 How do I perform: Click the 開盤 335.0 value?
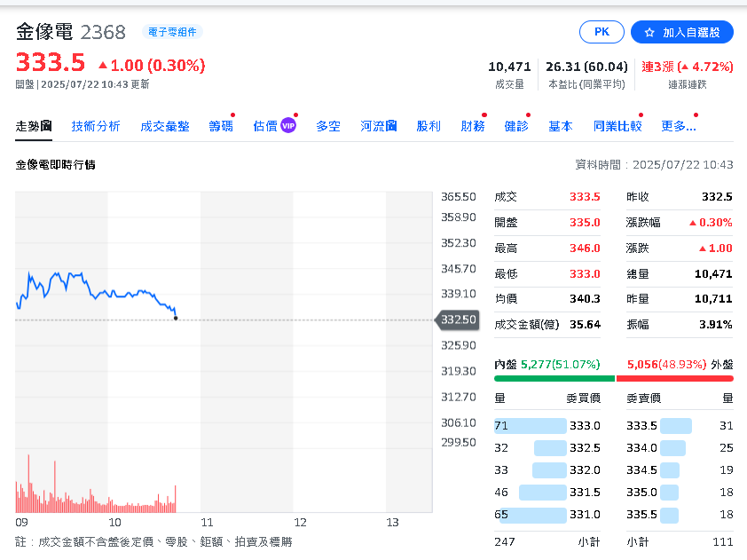(x=585, y=223)
